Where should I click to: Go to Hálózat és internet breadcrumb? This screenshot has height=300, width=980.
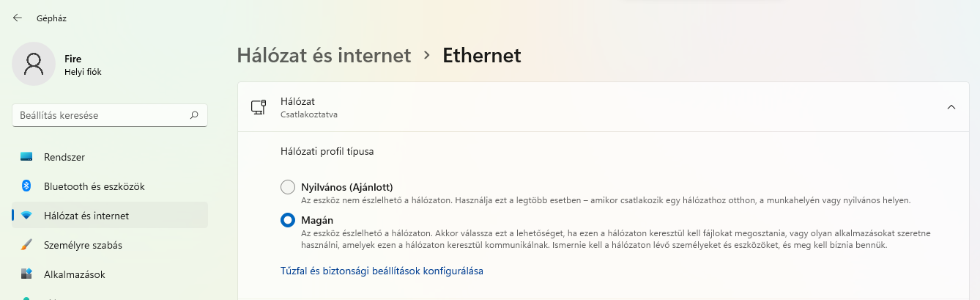click(x=324, y=55)
